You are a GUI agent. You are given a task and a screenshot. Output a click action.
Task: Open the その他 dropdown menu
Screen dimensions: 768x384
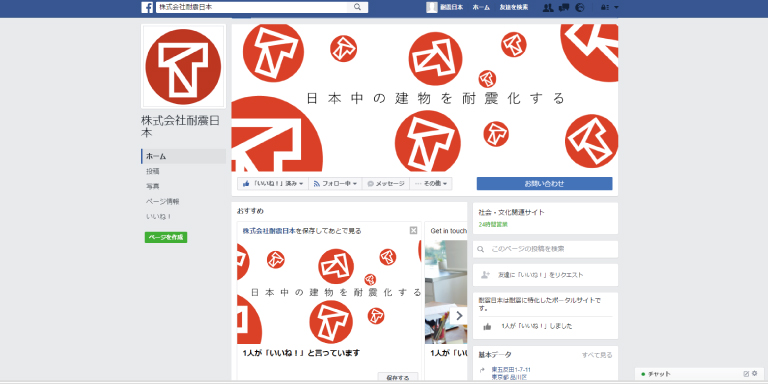pos(431,184)
